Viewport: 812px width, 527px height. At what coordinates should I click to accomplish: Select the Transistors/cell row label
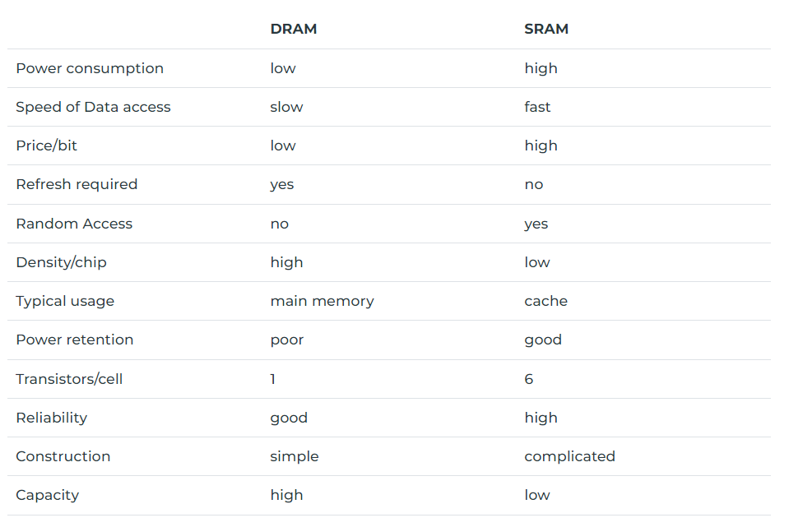click(x=69, y=379)
